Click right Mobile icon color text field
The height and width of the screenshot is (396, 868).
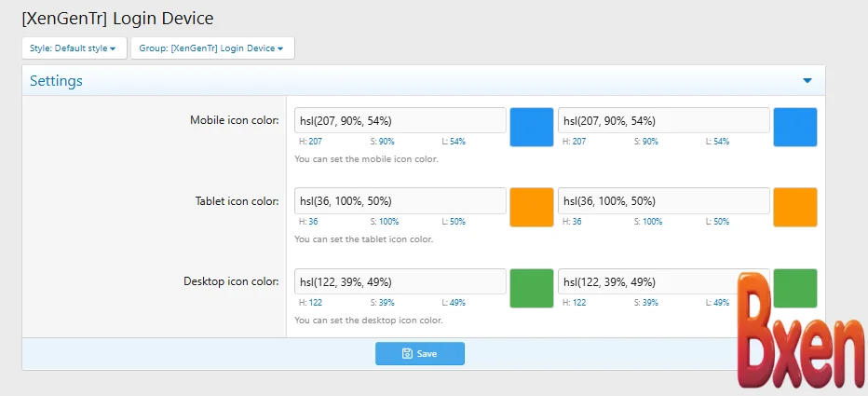(x=663, y=121)
